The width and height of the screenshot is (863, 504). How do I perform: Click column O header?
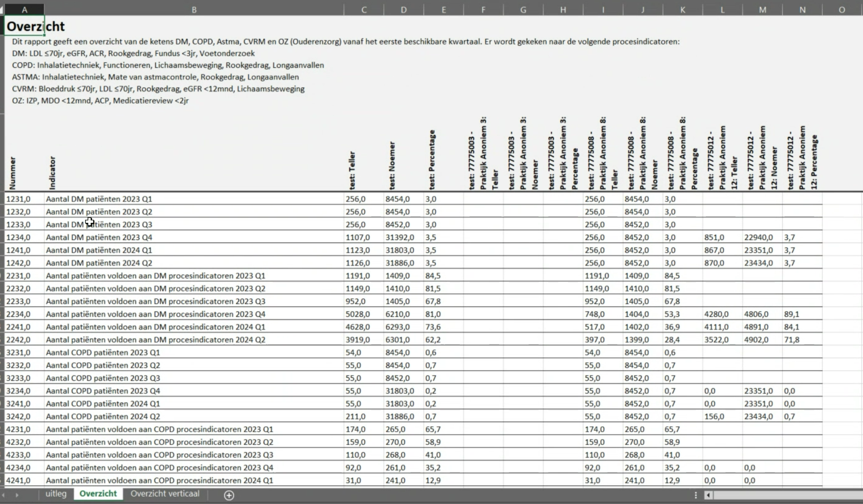842,10
